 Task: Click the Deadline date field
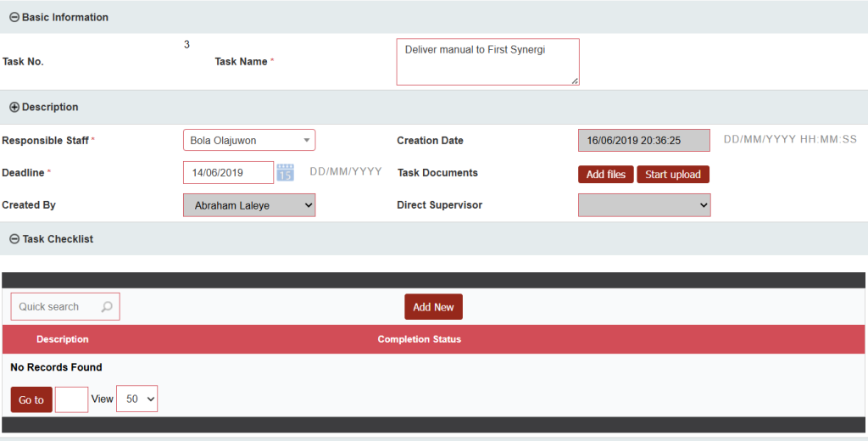coord(228,173)
